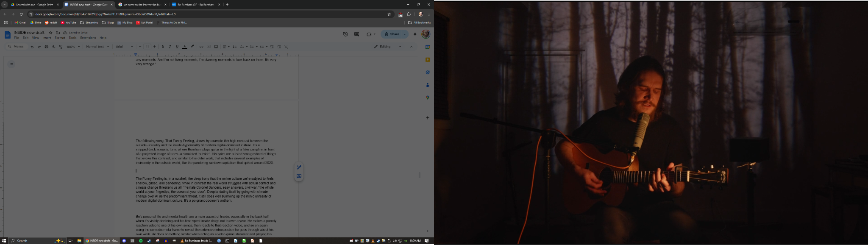
Task: Click the Insert link icon
Action: coord(201,47)
